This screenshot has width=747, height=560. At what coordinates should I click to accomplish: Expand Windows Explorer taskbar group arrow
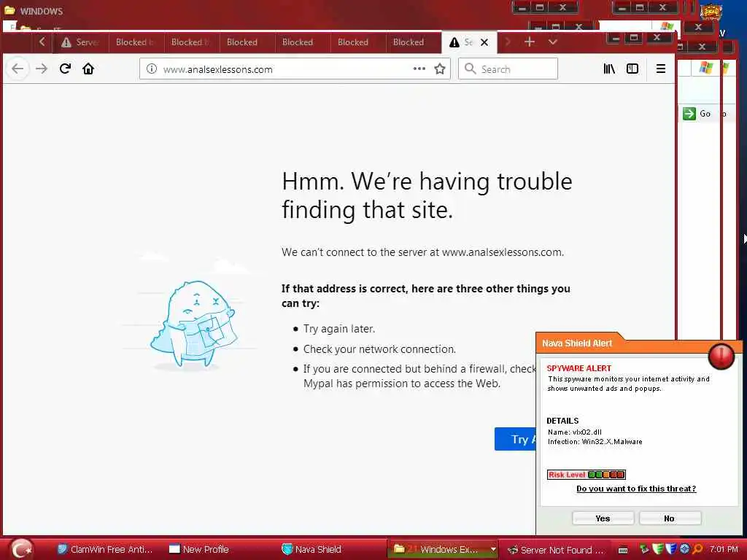pos(493,550)
